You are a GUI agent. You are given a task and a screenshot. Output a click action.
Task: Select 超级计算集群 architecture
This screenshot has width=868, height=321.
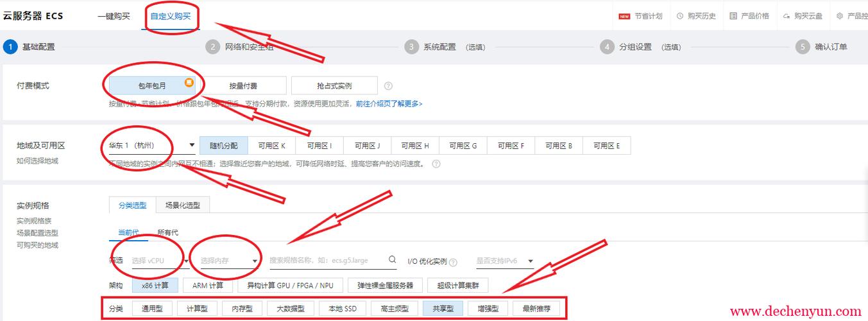coord(458,285)
